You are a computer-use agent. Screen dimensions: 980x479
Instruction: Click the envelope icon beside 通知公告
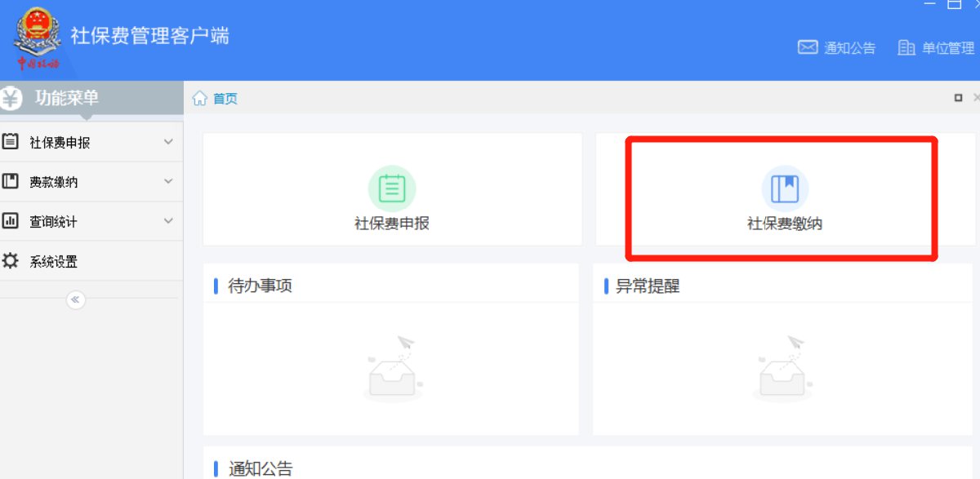[x=807, y=47]
